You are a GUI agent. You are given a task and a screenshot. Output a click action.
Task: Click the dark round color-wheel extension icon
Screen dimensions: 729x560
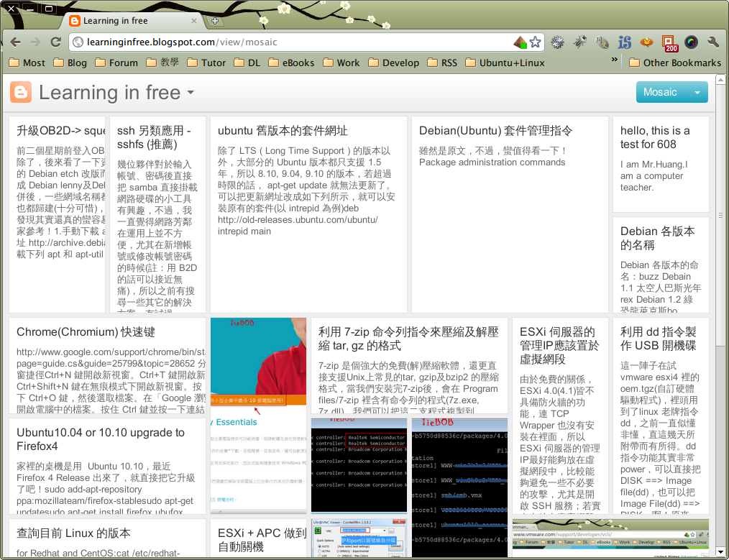click(x=692, y=42)
